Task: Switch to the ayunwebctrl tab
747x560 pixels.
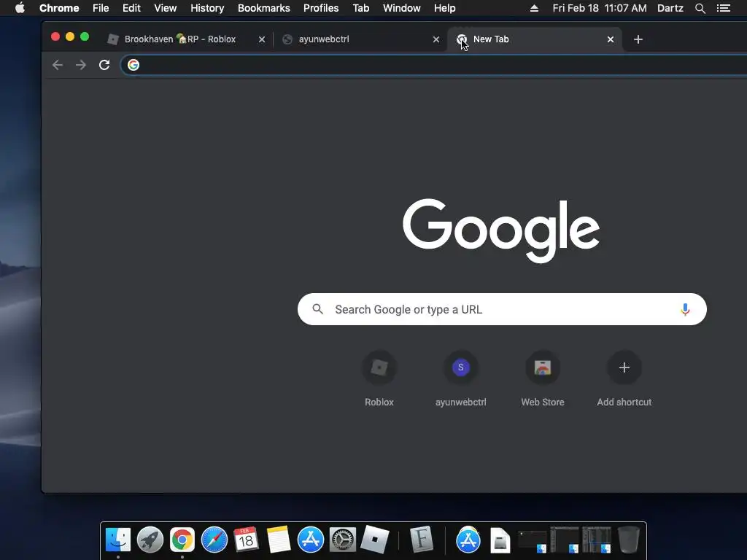Action: tap(360, 39)
